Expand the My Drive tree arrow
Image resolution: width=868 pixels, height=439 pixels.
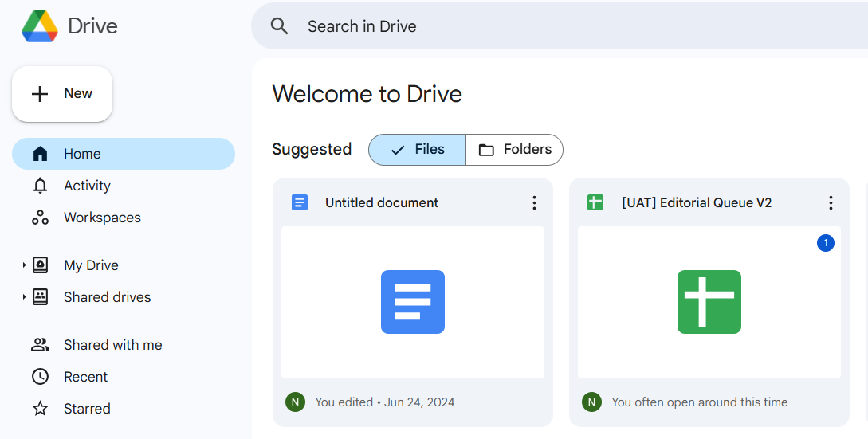click(25, 265)
